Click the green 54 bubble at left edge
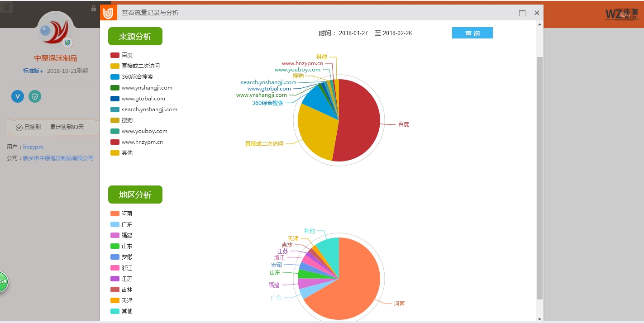Image resolution: width=644 pixels, height=323 pixels. (x=3, y=281)
